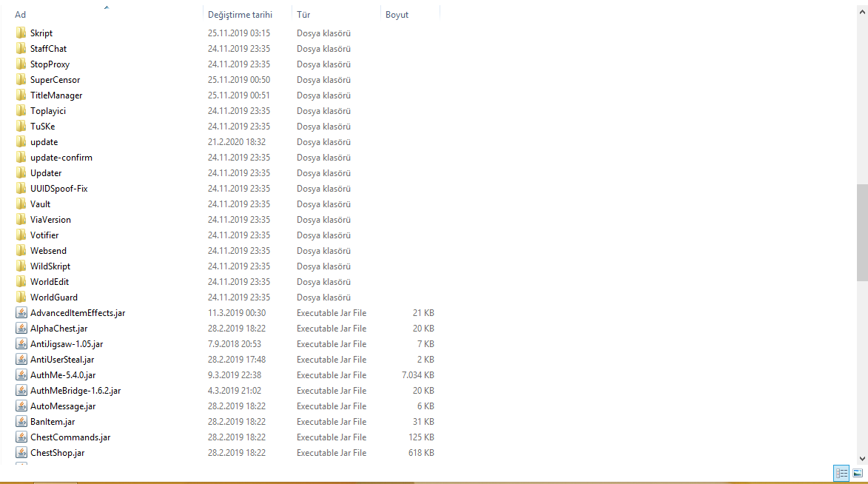Click the Websend folder icon

click(21, 249)
